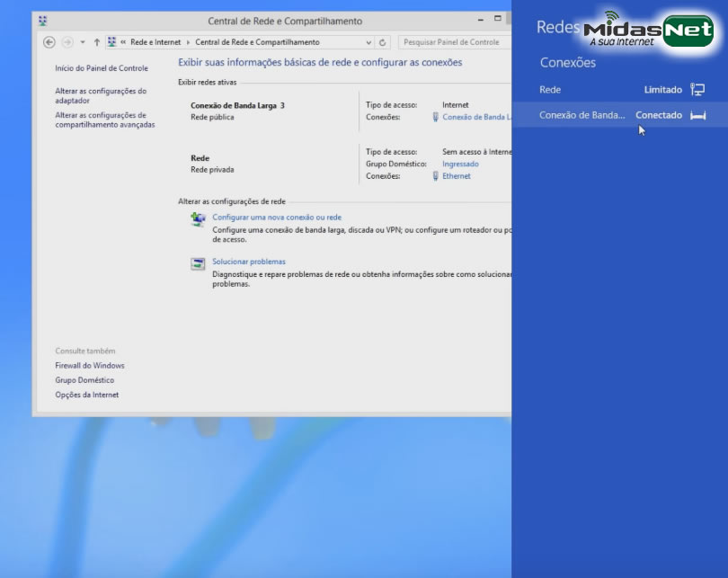Image resolution: width=728 pixels, height=578 pixels.
Task: Click the new connection setup icon
Action: pyautogui.click(x=198, y=219)
